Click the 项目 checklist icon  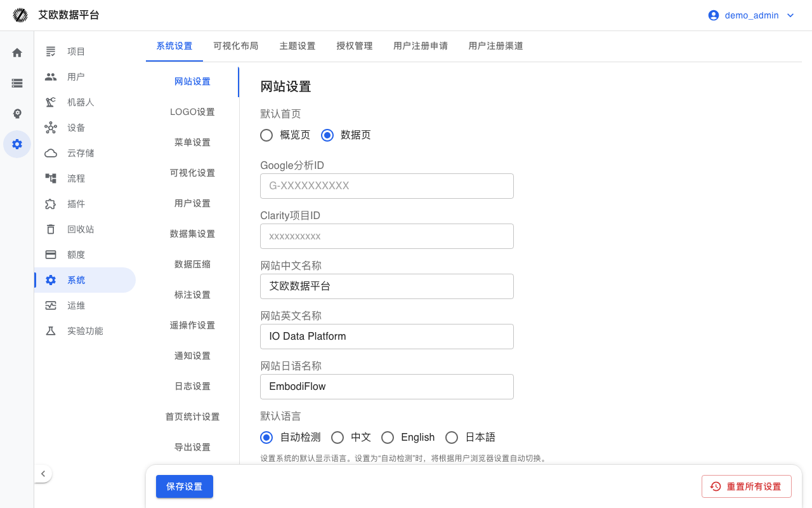point(51,51)
